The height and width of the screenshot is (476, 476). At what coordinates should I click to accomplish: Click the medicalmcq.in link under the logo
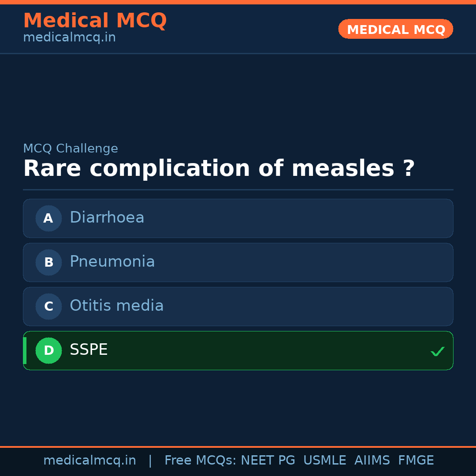point(69,37)
